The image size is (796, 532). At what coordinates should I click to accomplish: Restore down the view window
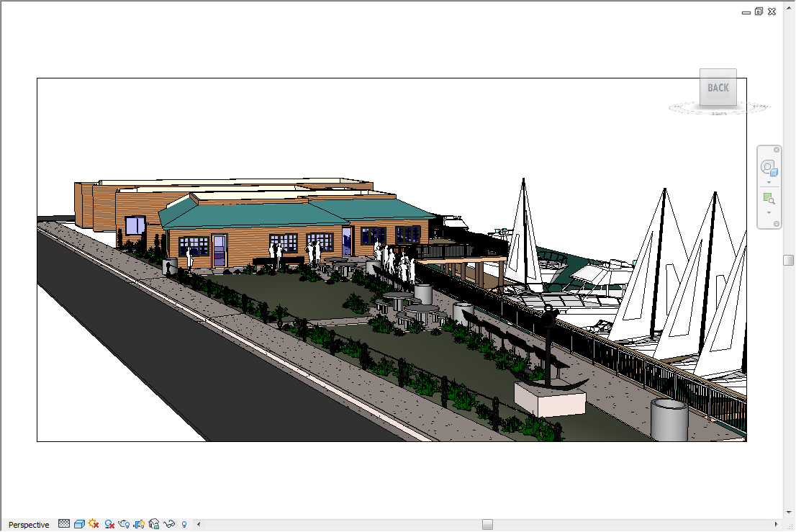pyautogui.click(x=759, y=12)
